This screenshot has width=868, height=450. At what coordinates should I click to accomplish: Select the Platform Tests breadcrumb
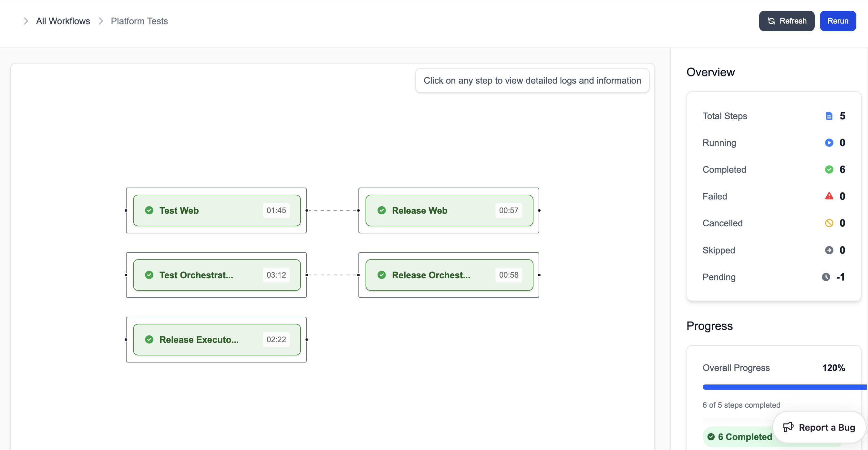[139, 21]
